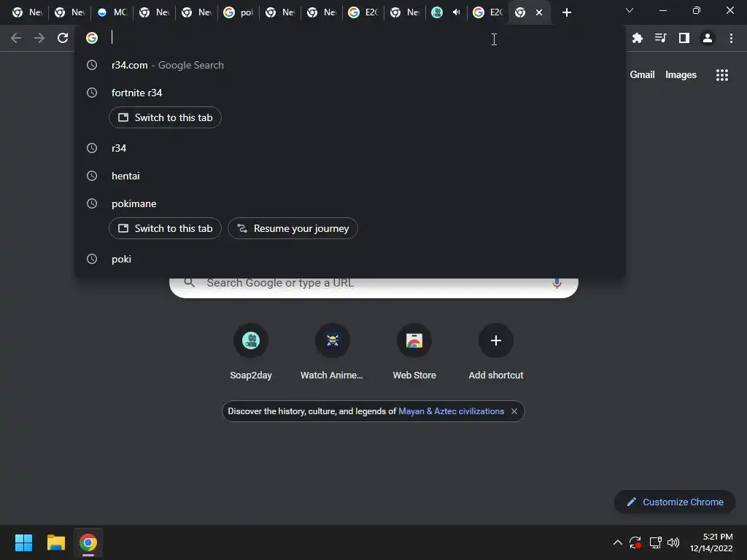747x560 pixels.
Task: Click Resume your journey button
Action: click(x=293, y=228)
